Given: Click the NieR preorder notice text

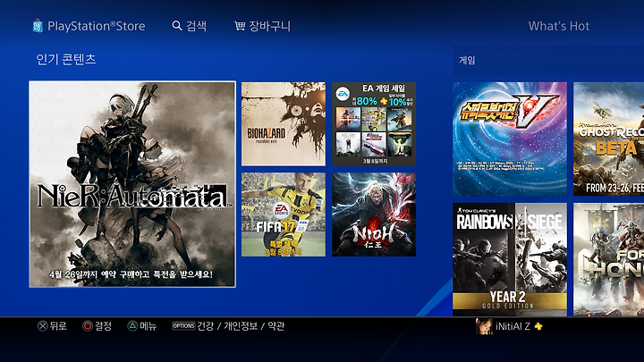Looking at the screenshot, I should (131, 274).
